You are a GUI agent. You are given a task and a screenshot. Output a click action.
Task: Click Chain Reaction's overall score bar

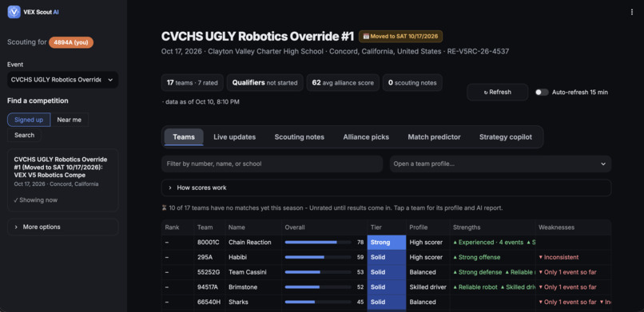point(318,243)
